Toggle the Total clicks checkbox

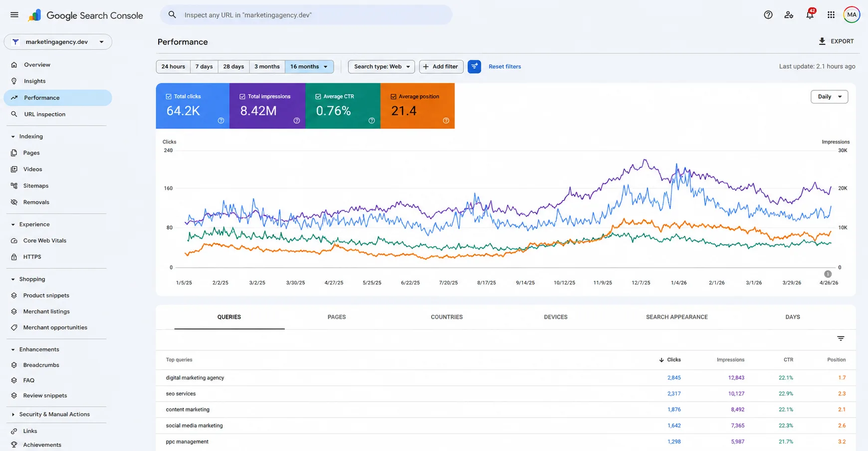pyautogui.click(x=169, y=97)
